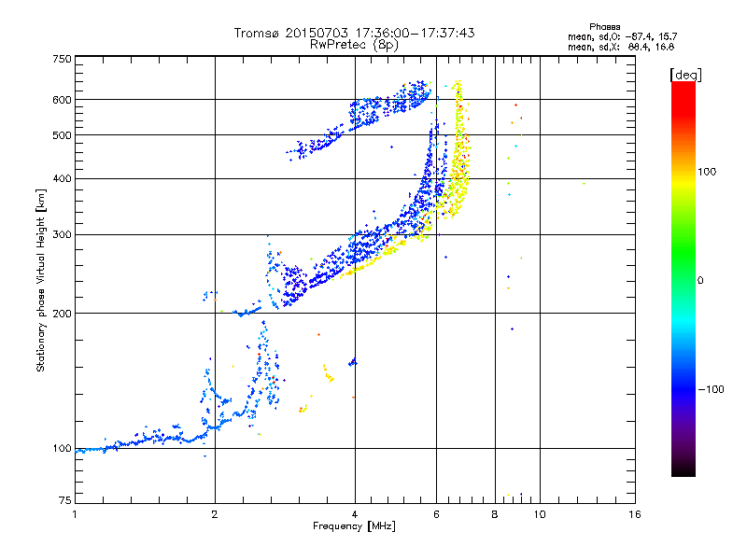Click the "Frequency [MHz]" x-axis label
Screen dimensions: 747x560
pyautogui.click(x=354, y=526)
